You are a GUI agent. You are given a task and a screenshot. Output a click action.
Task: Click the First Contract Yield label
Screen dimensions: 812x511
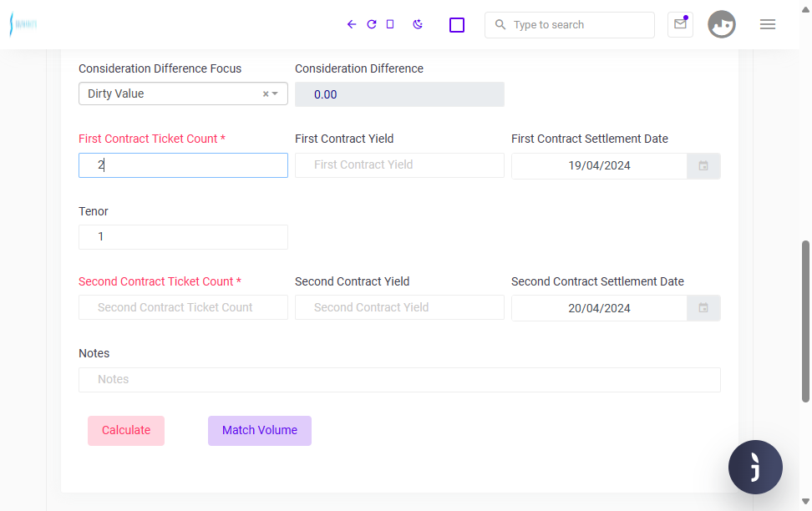click(344, 139)
